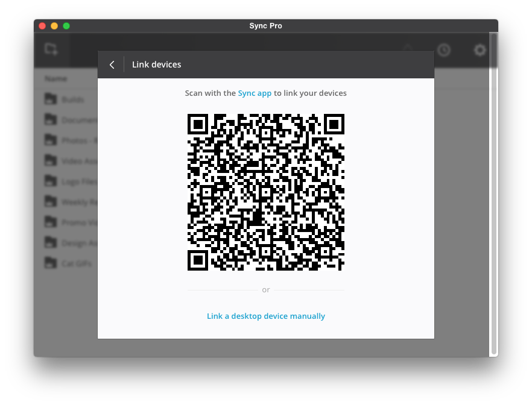Click the QR code image
The width and height of the screenshot is (532, 405).
(265, 192)
